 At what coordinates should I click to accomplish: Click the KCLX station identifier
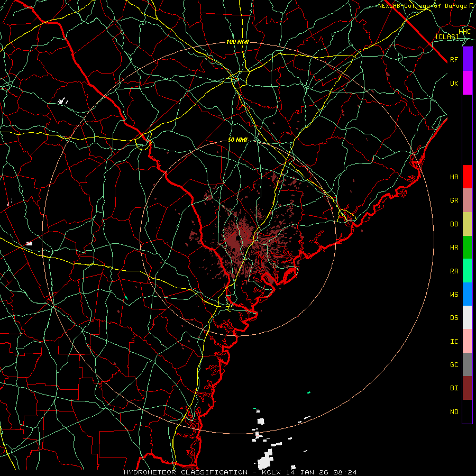point(271,472)
